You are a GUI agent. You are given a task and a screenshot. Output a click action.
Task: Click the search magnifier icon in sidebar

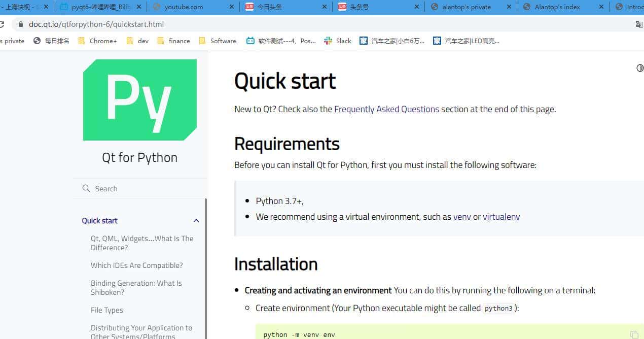[x=87, y=188]
